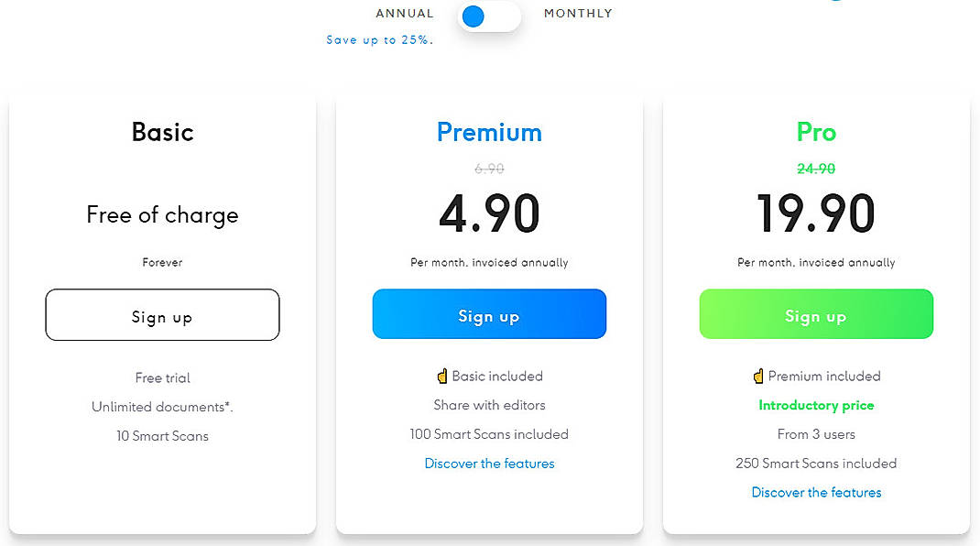Click the thumbs-up icon next to Basic included
The image size is (980, 546).
[x=441, y=376]
